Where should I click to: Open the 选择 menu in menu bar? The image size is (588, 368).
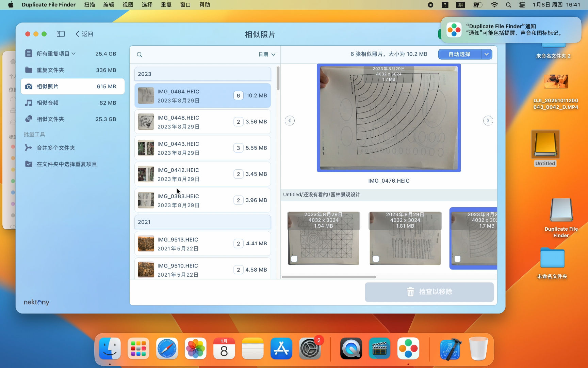147,5
